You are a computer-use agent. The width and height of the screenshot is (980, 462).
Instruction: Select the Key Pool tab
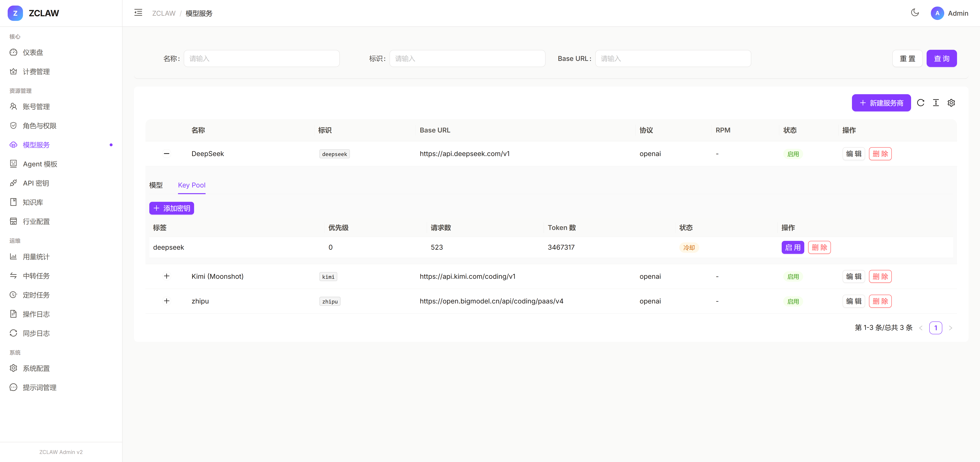(191, 185)
